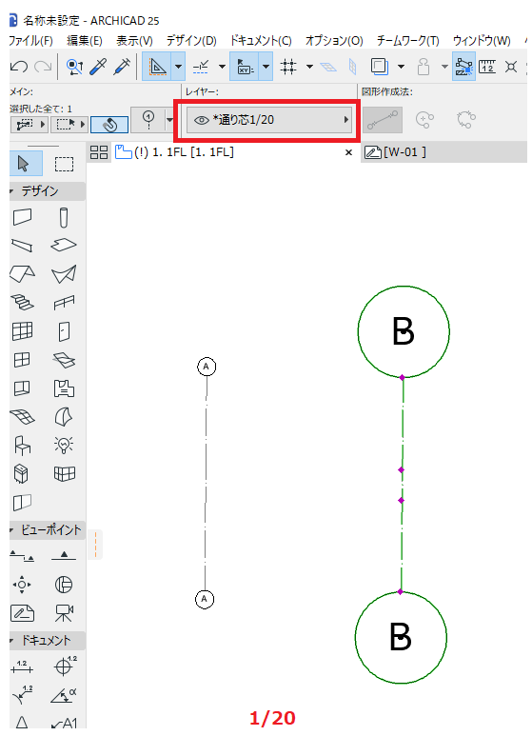
Task: Pick the Door tool
Action: [64, 331]
